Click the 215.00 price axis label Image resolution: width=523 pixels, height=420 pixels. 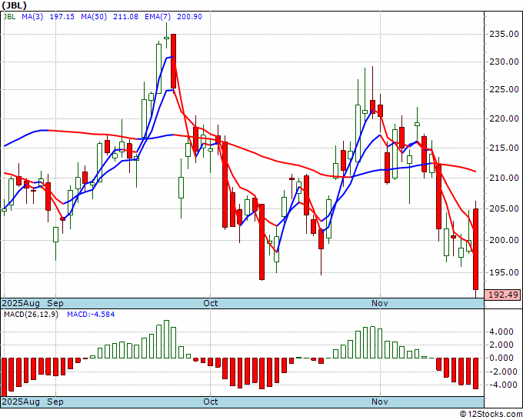click(x=504, y=148)
